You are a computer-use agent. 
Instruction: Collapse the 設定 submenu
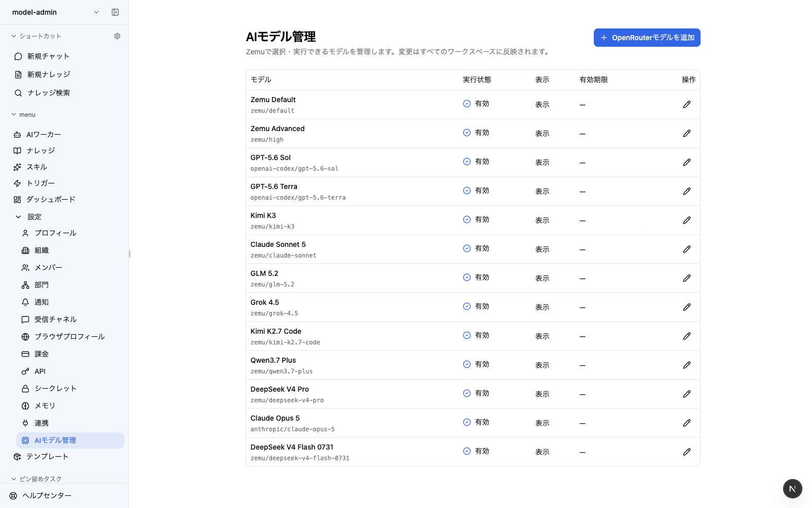18,217
